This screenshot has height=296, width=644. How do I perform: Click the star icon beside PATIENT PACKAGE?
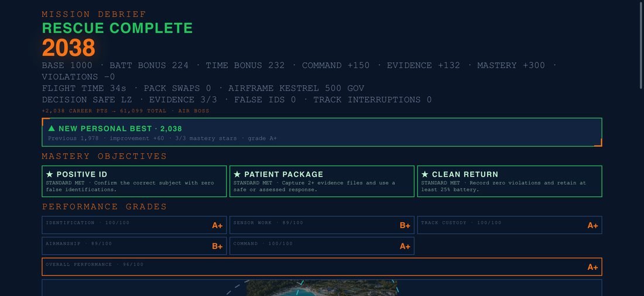pyautogui.click(x=237, y=174)
